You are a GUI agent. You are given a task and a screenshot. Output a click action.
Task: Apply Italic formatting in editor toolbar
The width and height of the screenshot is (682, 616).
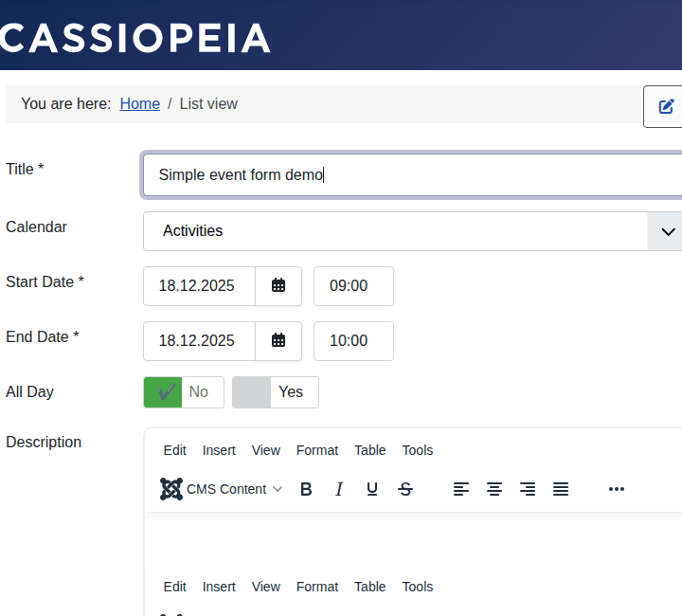339,489
